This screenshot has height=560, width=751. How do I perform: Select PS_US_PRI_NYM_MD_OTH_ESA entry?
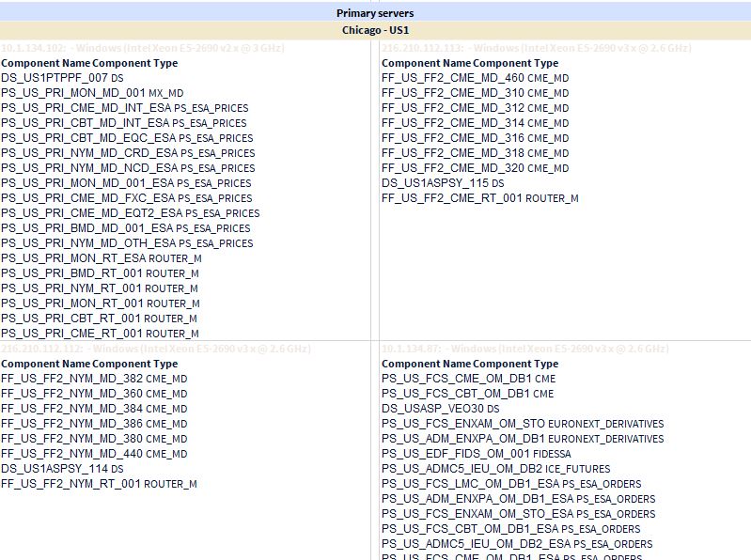127,243
